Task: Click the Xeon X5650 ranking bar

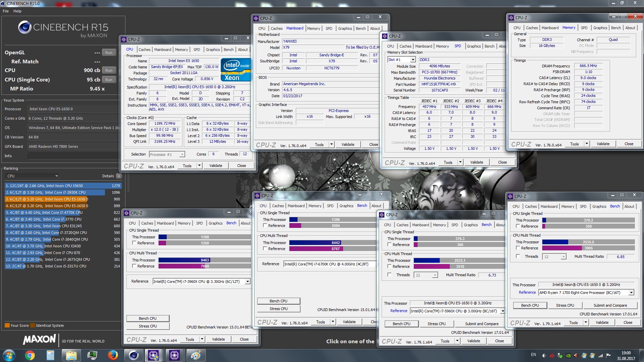Action: [x=63, y=186]
